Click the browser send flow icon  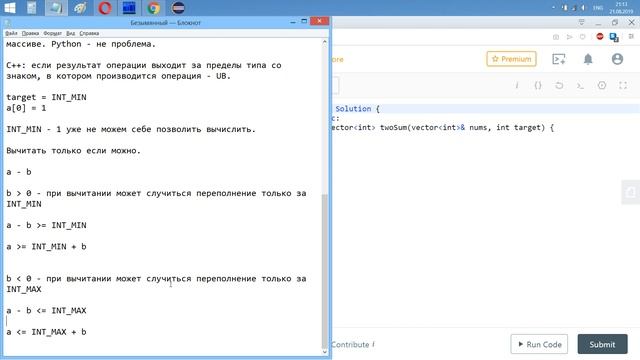[x=569, y=37]
